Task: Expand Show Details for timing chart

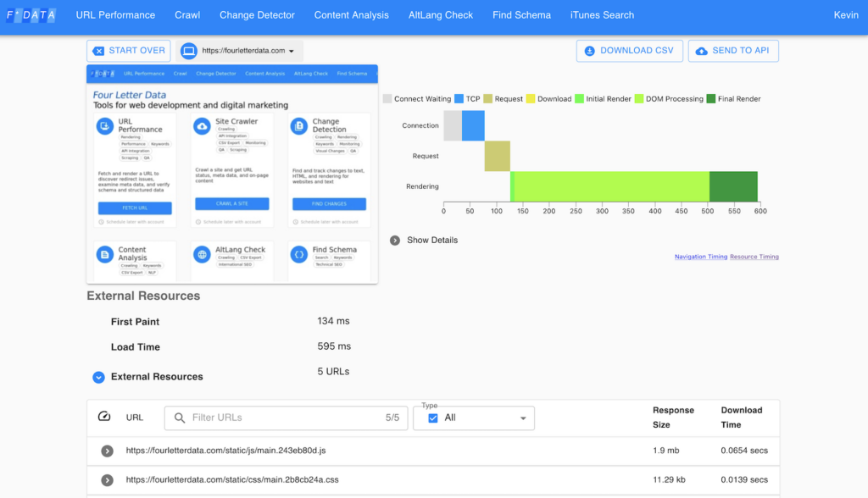Action: pos(395,241)
